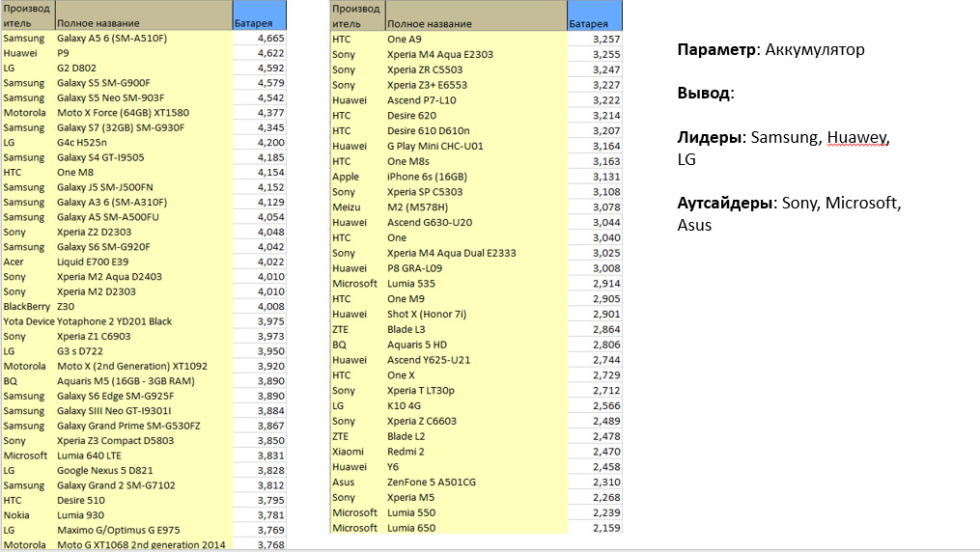The width and height of the screenshot is (980, 552).
Task: Select 'Xperia Z1 C6903' cell
Action: click(144, 337)
